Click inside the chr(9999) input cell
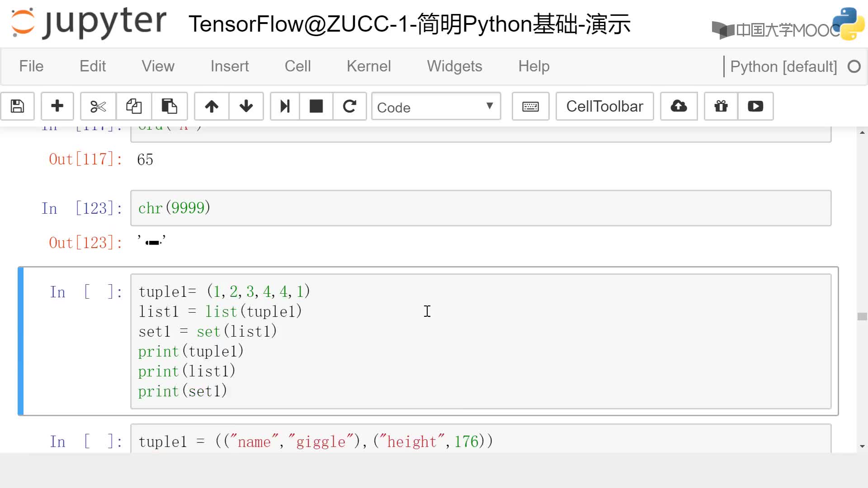Screen dimensions: 868x488 [481, 208]
